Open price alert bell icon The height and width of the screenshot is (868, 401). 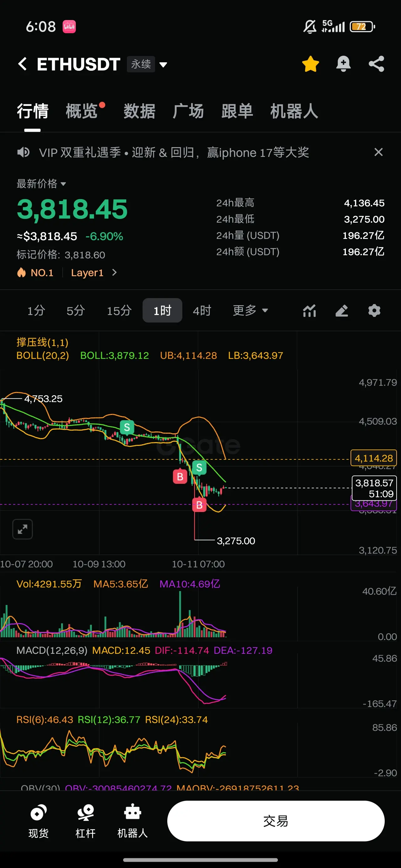343,64
